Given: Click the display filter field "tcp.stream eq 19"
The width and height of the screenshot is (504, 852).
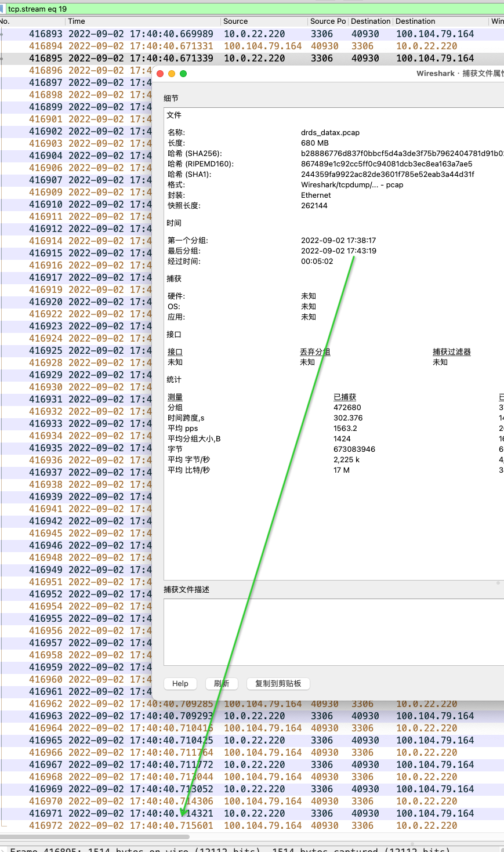Looking at the screenshot, I should point(255,9).
